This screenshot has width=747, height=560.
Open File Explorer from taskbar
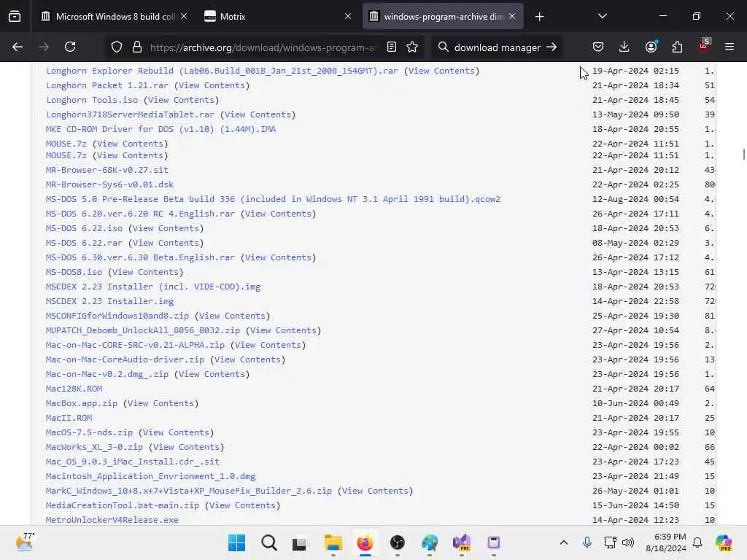pyautogui.click(x=333, y=542)
